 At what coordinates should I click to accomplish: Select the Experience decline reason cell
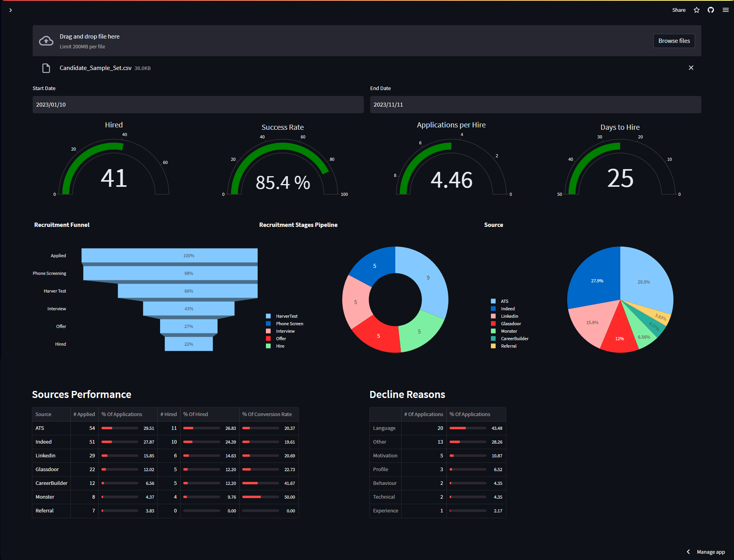click(x=385, y=511)
